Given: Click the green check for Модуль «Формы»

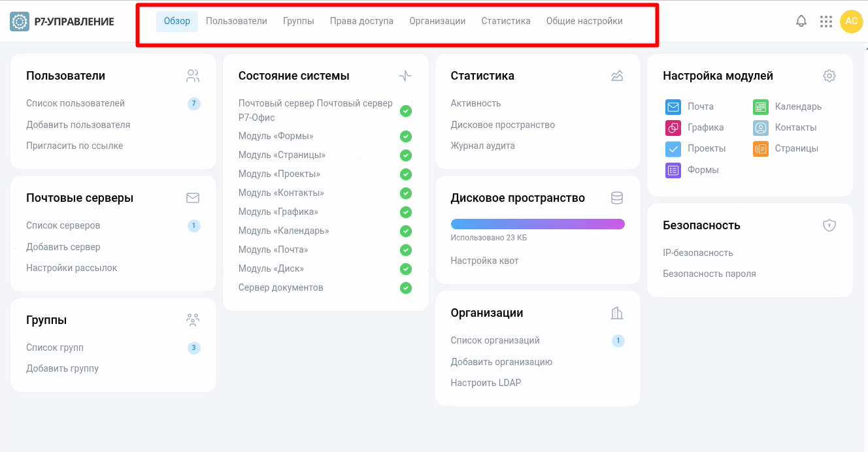Looking at the screenshot, I should tap(406, 137).
